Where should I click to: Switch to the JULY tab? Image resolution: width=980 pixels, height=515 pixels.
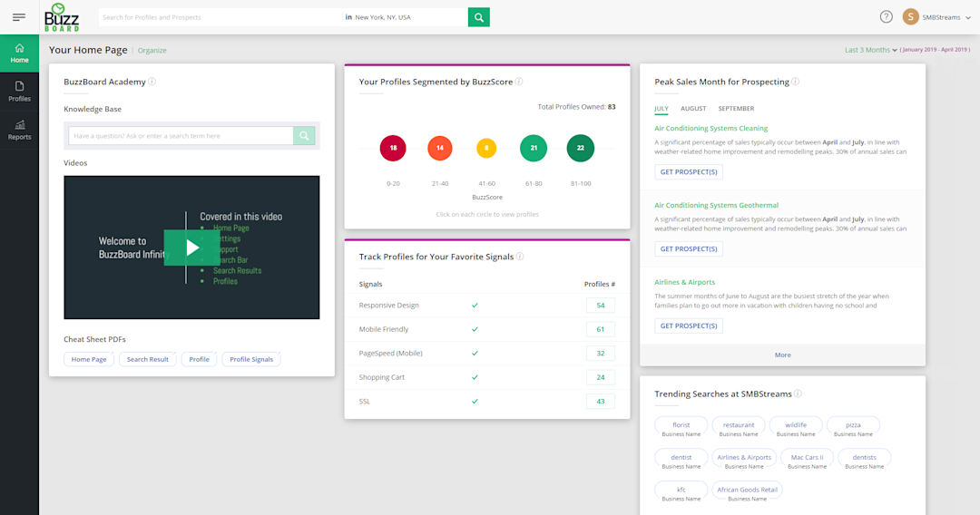(661, 109)
